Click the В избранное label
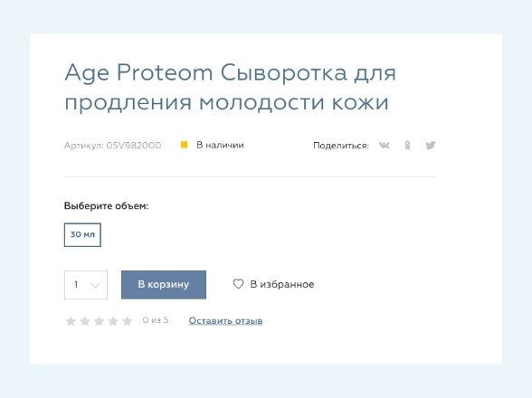This screenshot has height=398, width=532. pos(282,284)
